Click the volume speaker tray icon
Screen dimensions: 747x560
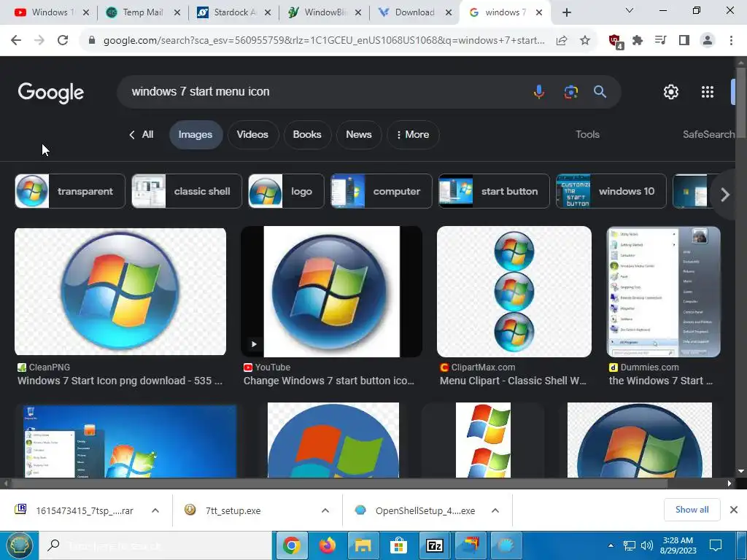pos(646,545)
